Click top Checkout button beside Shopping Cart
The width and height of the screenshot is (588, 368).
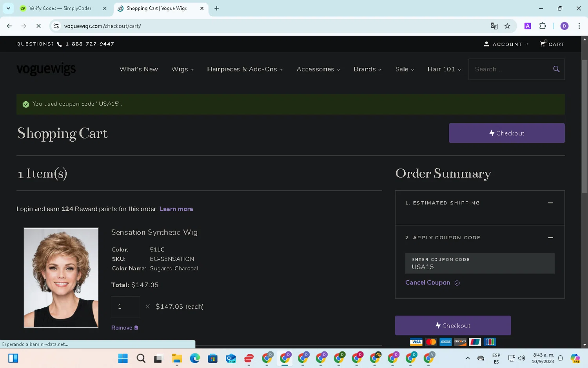point(506,133)
